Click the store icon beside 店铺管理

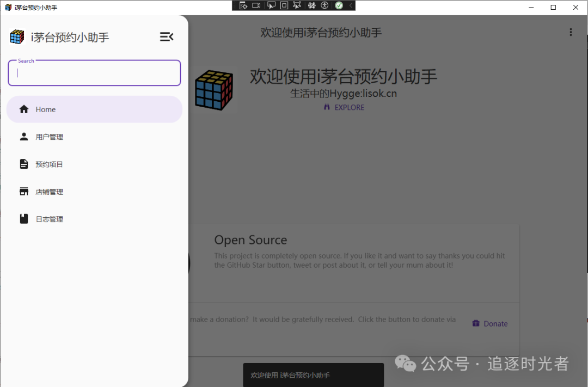[24, 191]
